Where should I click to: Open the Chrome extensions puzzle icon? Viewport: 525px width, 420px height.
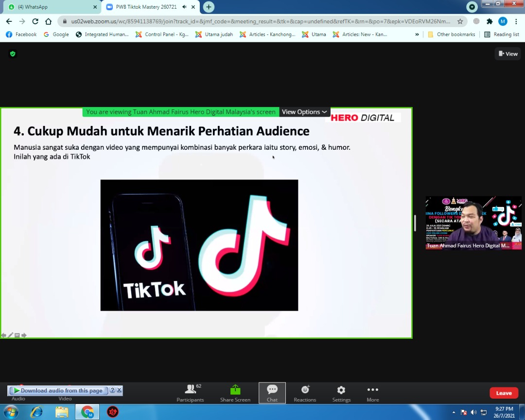tap(490, 21)
